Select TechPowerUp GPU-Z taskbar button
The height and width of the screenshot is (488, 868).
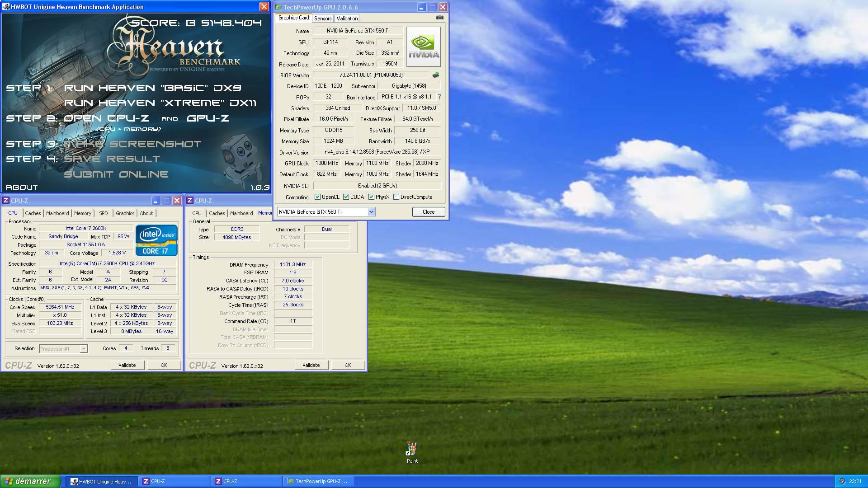[318, 482]
